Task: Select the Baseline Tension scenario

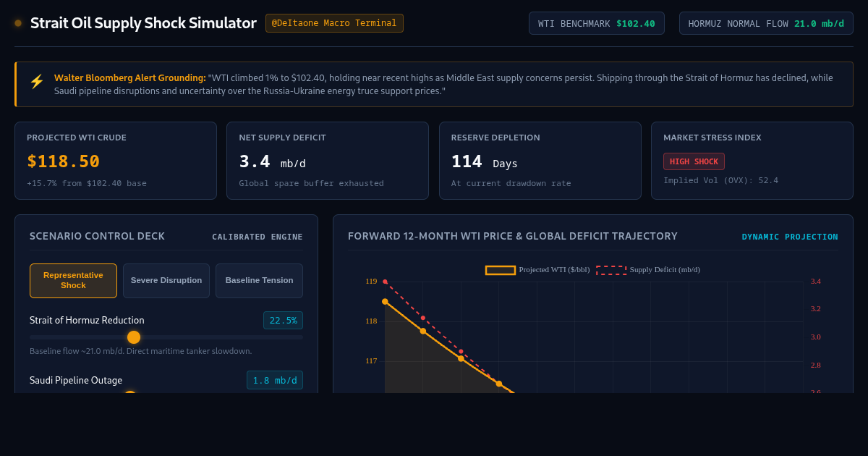Action: tap(259, 281)
